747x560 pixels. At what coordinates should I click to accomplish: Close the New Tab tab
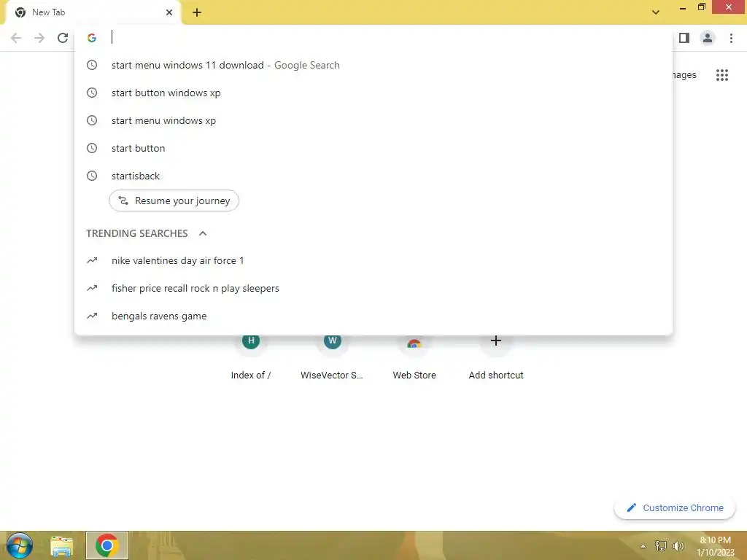[169, 12]
